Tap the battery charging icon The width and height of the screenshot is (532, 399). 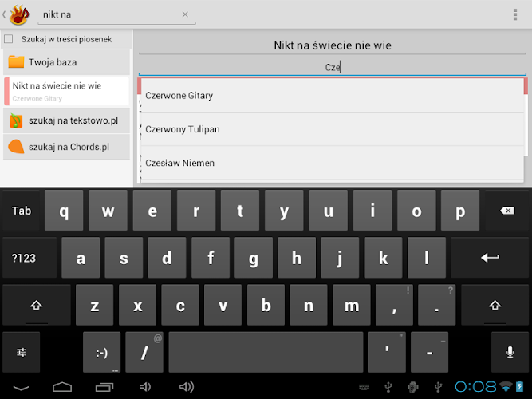click(x=519, y=386)
